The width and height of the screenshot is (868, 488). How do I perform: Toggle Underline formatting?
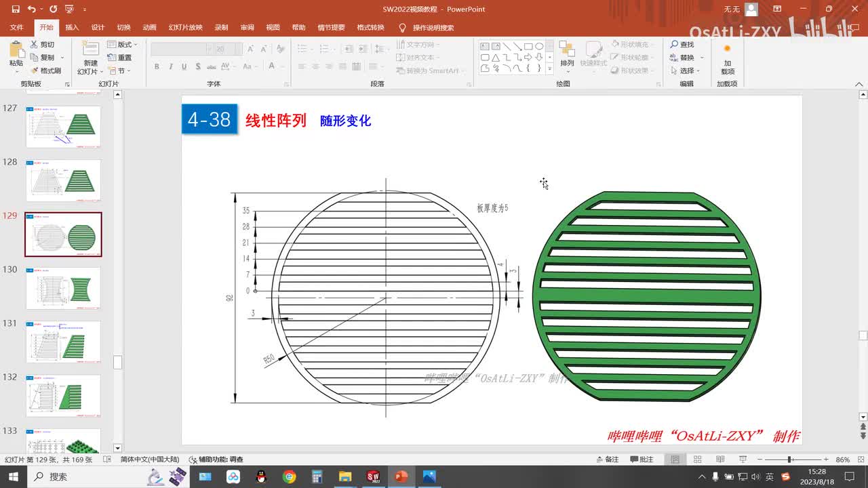pos(184,66)
